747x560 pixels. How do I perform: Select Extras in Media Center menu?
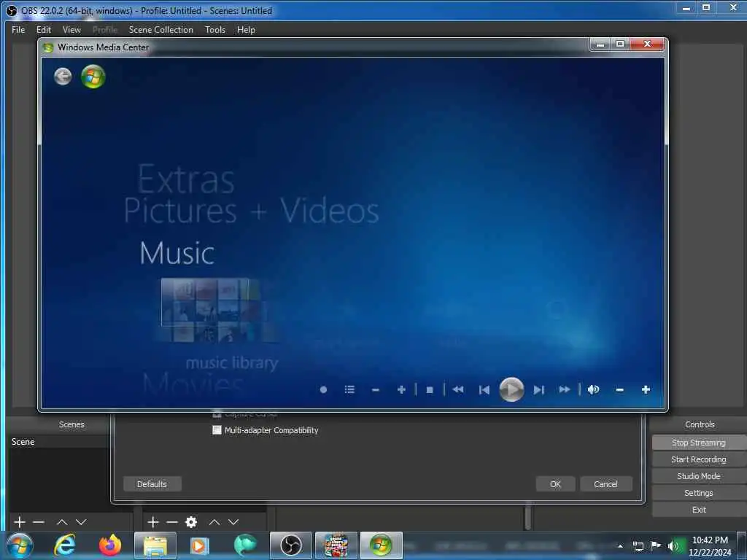point(186,179)
